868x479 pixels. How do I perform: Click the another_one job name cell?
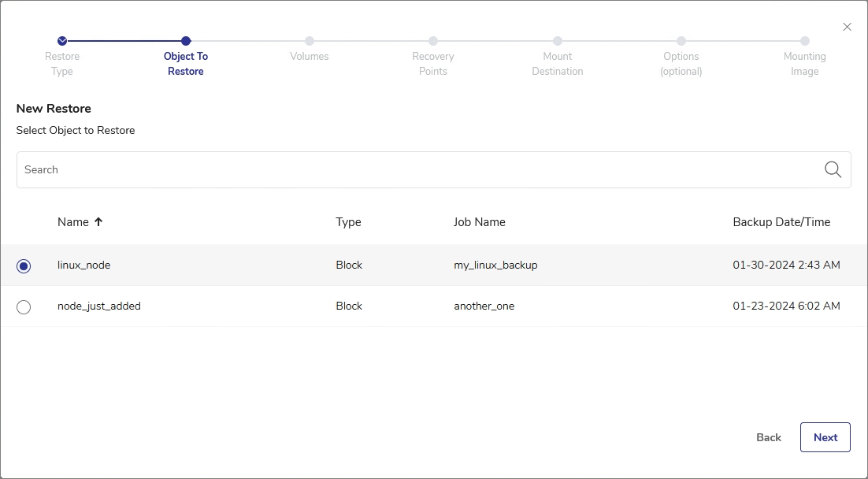pos(484,306)
